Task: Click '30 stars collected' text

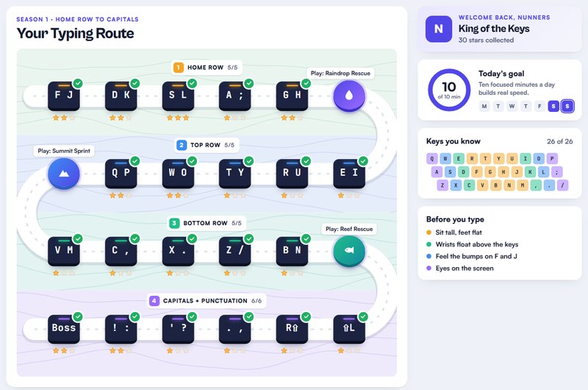Action: point(486,40)
